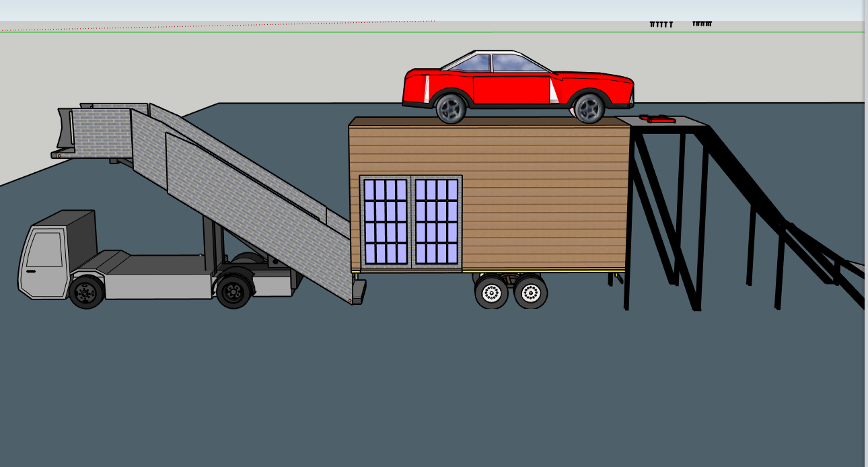Click the red car's front wheel

pos(589,108)
